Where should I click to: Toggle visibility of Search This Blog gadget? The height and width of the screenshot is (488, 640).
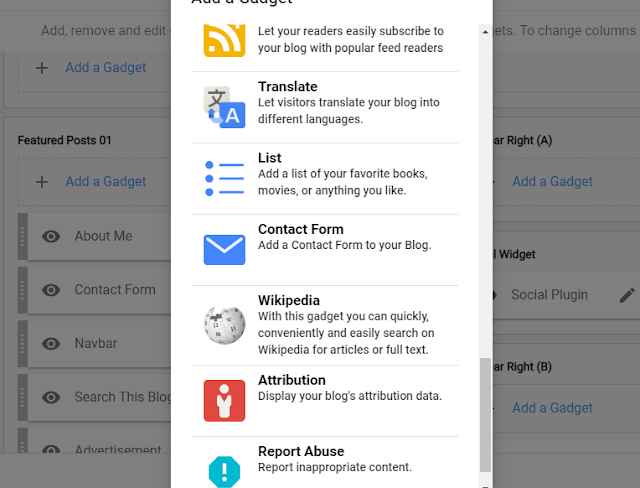point(51,397)
